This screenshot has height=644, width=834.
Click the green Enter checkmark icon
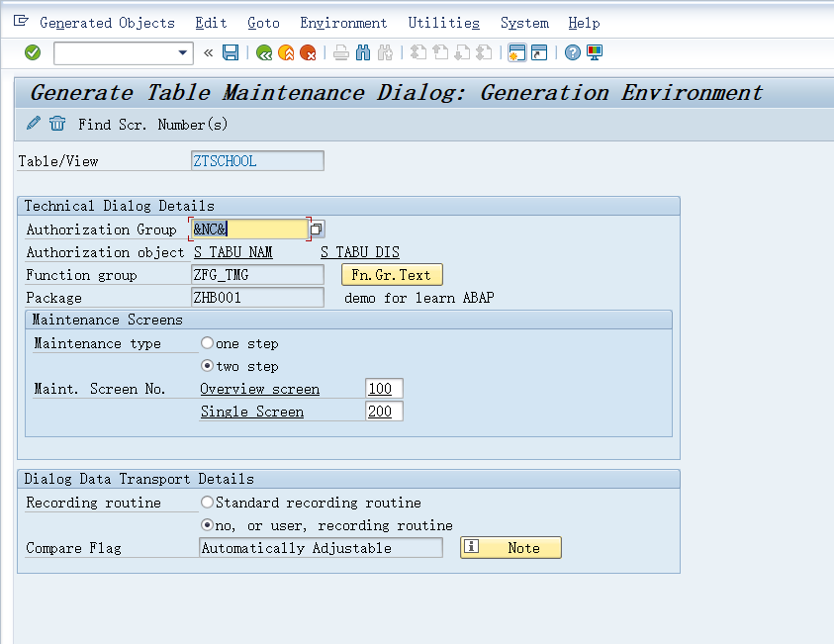tap(33, 52)
